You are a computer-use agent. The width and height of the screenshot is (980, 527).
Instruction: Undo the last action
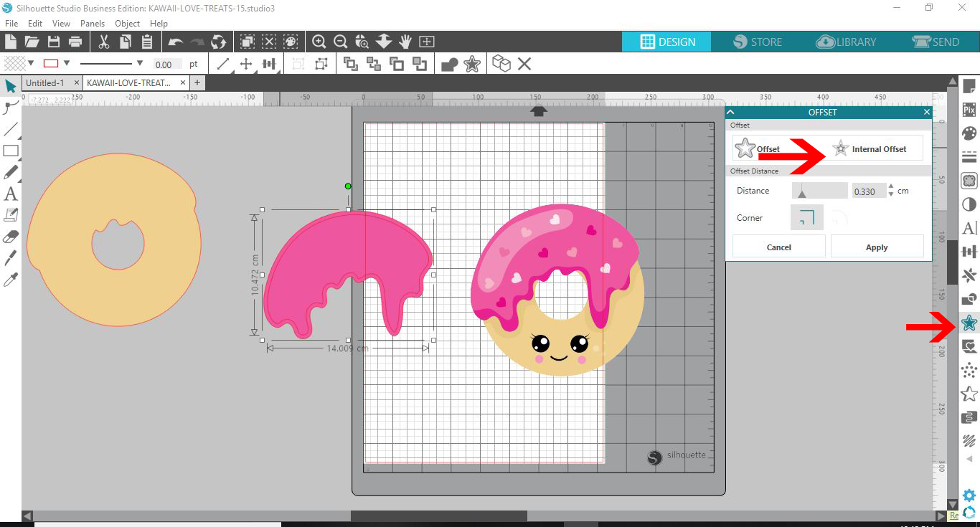point(176,42)
